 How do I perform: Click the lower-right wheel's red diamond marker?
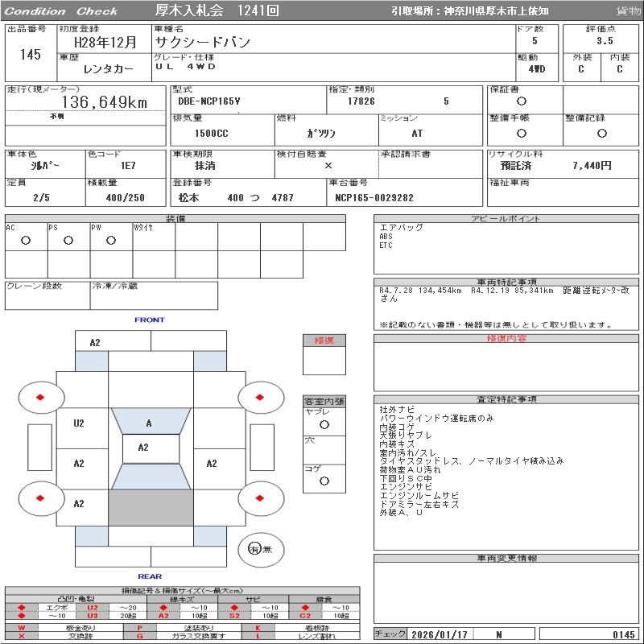(261, 499)
